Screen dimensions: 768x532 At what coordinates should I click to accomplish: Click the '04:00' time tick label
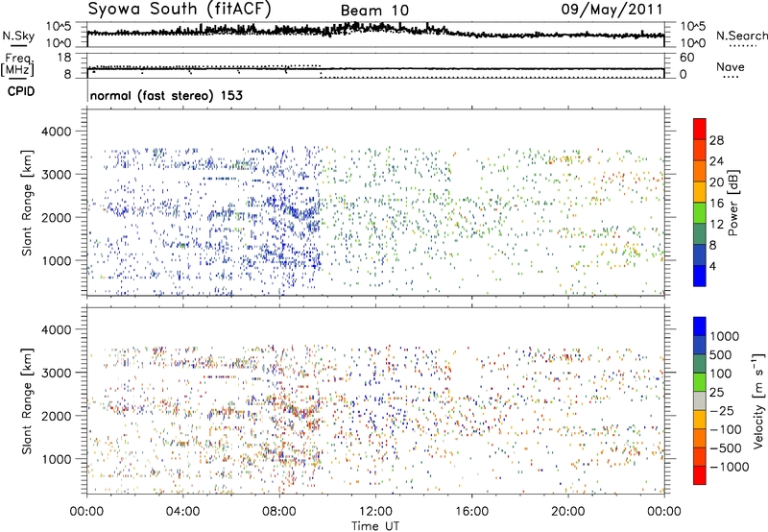(183, 512)
